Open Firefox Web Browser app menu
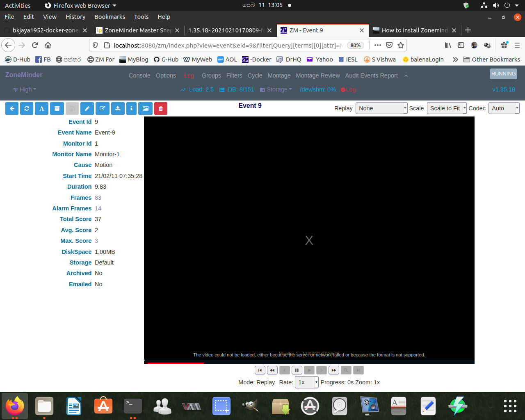Viewport: 525px width, 420px height. (81, 5)
